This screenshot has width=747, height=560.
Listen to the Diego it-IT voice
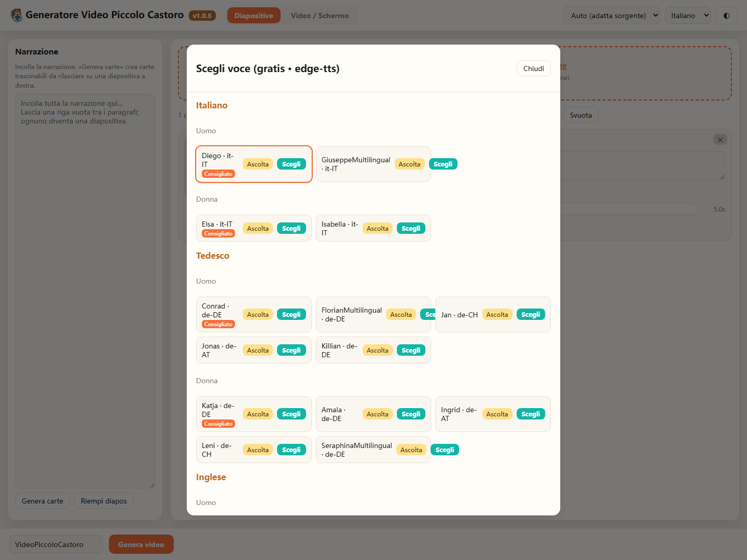[258, 164]
